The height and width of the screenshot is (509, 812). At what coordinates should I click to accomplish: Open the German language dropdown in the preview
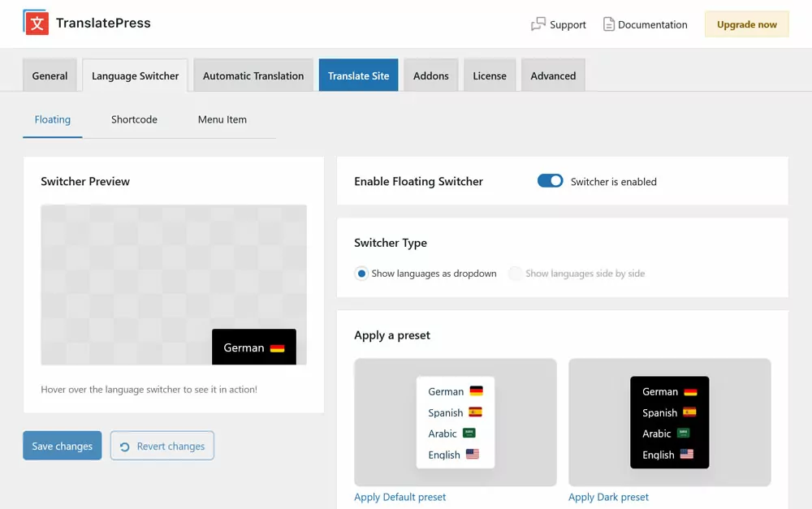click(253, 347)
